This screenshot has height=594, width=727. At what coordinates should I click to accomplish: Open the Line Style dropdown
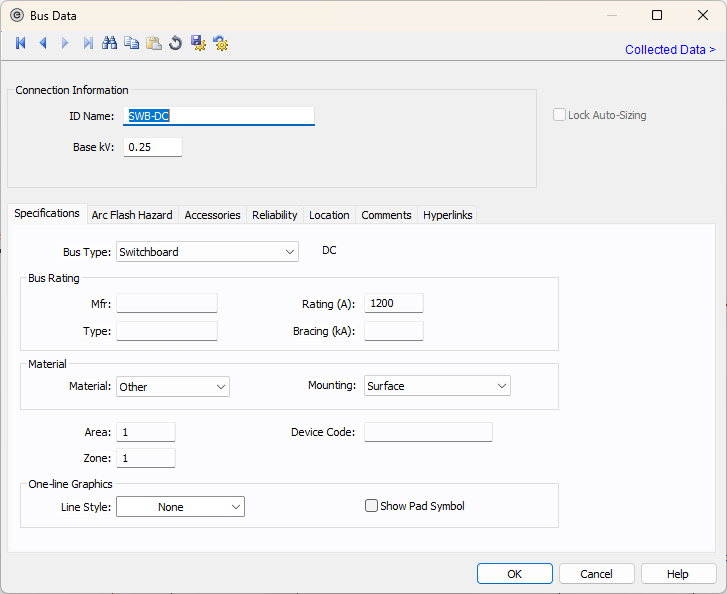(x=180, y=507)
